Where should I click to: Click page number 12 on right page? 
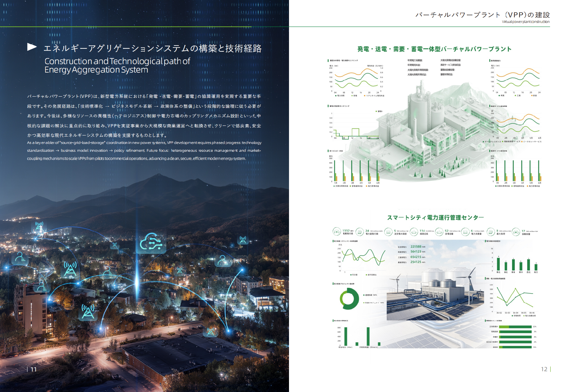tap(544, 369)
